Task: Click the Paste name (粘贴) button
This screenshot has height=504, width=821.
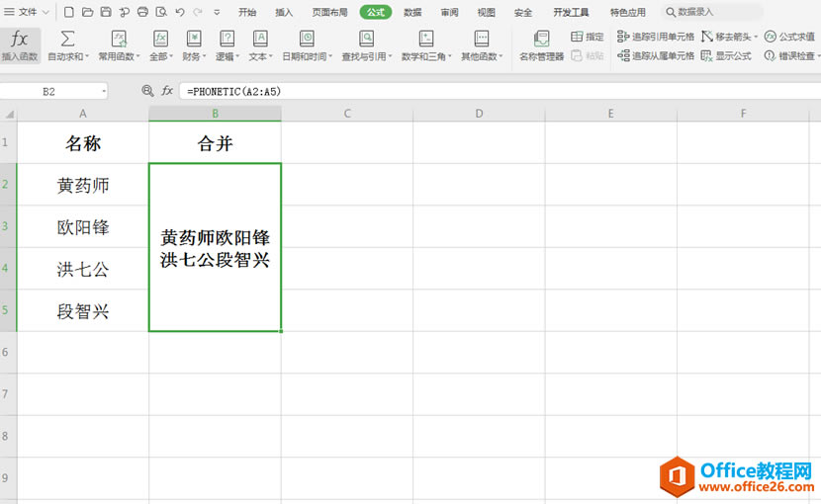Action: pyautogui.click(x=587, y=55)
